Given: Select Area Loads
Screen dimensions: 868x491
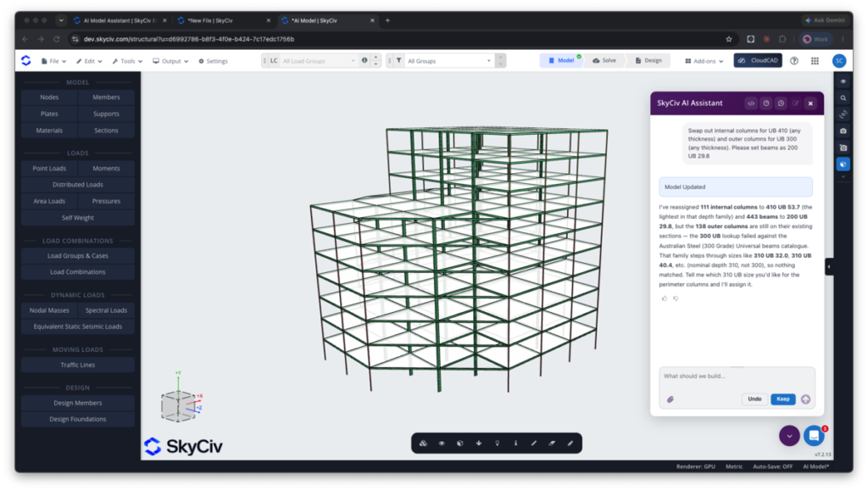Looking at the screenshot, I should pyautogui.click(x=49, y=201).
